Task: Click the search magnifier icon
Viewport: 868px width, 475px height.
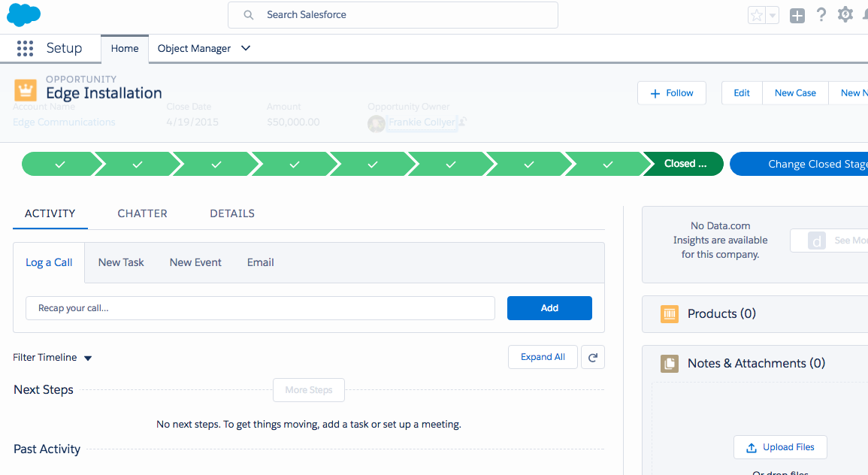Action: click(x=249, y=15)
